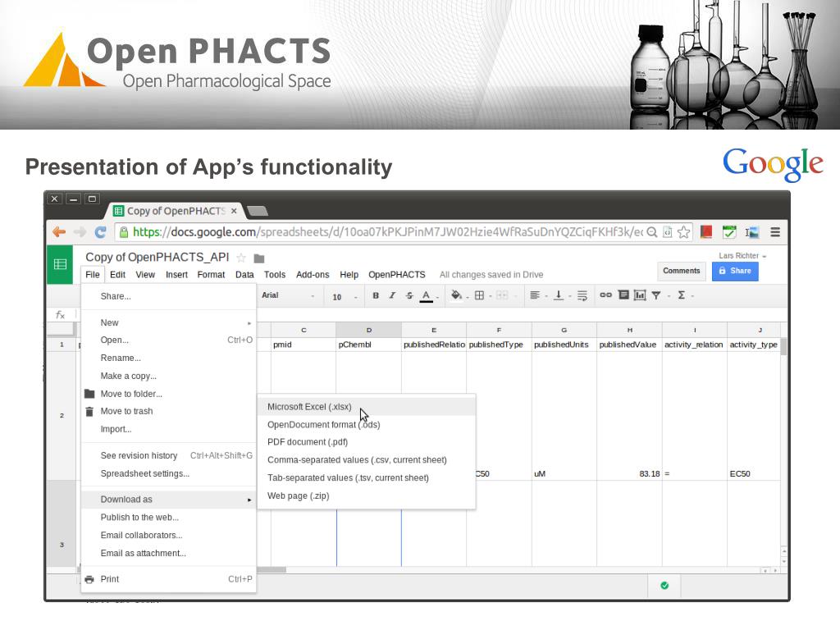The width and height of the screenshot is (840, 630).
Task: Open the text color picker
Action: point(427,295)
